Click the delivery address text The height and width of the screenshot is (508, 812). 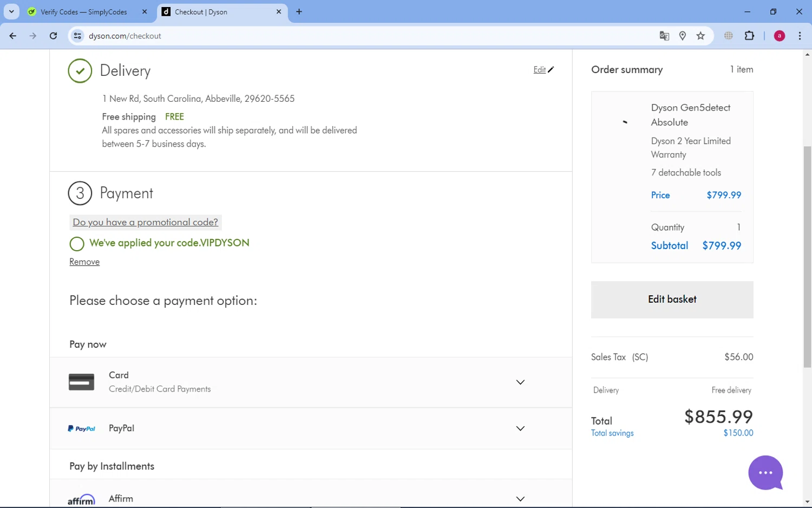(198, 99)
